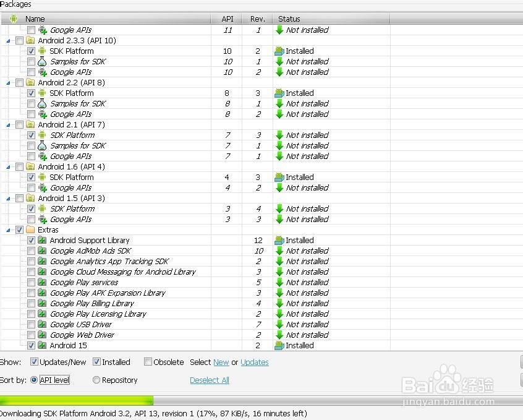Screen dimensions: 523x420
Task: Click Not installed arrow for Google Play Billing Library
Action: (x=279, y=303)
